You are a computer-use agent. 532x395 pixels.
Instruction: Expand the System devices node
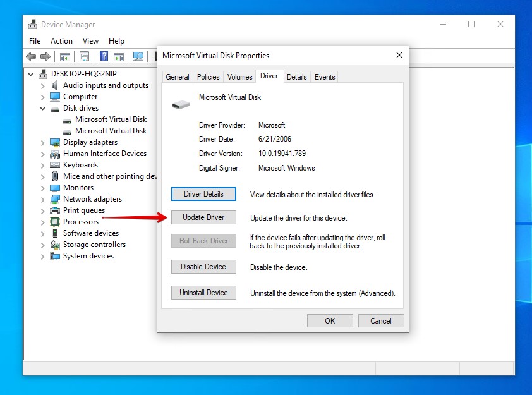[42, 257]
